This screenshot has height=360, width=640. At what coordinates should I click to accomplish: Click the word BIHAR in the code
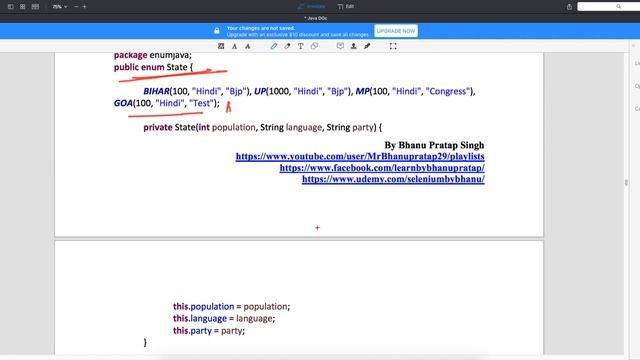click(x=156, y=91)
